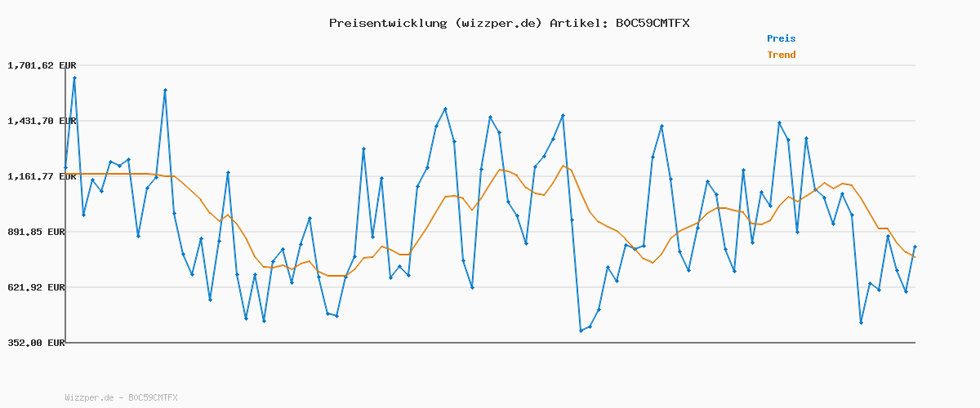Screen dimensions: 980x408
Task: Click the highest price point on blue line
Action: (x=74, y=78)
